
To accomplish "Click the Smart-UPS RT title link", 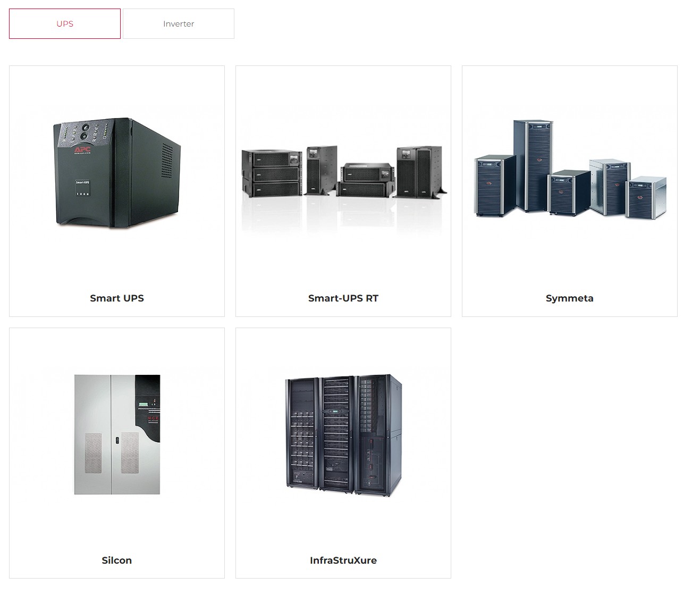I will point(343,298).
